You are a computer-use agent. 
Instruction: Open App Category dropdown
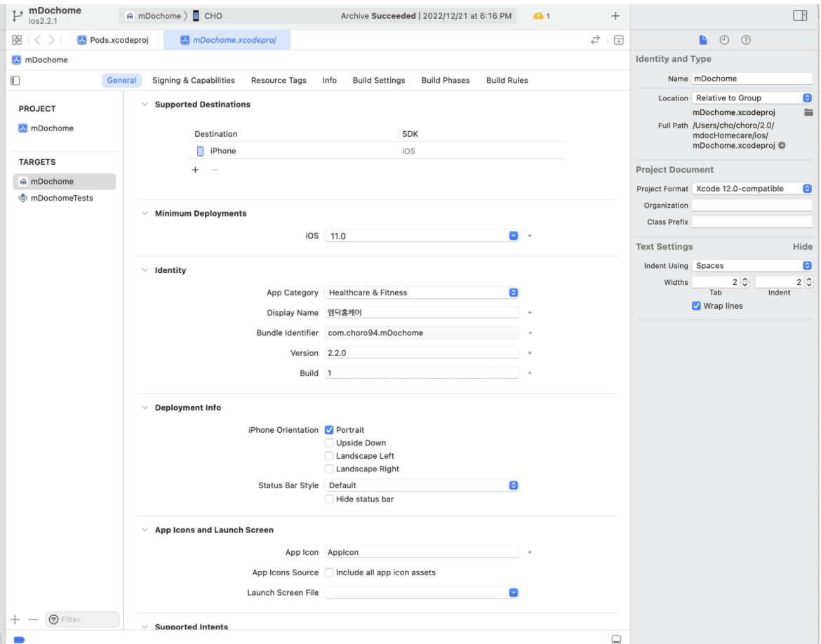click(x=422, y=293)
